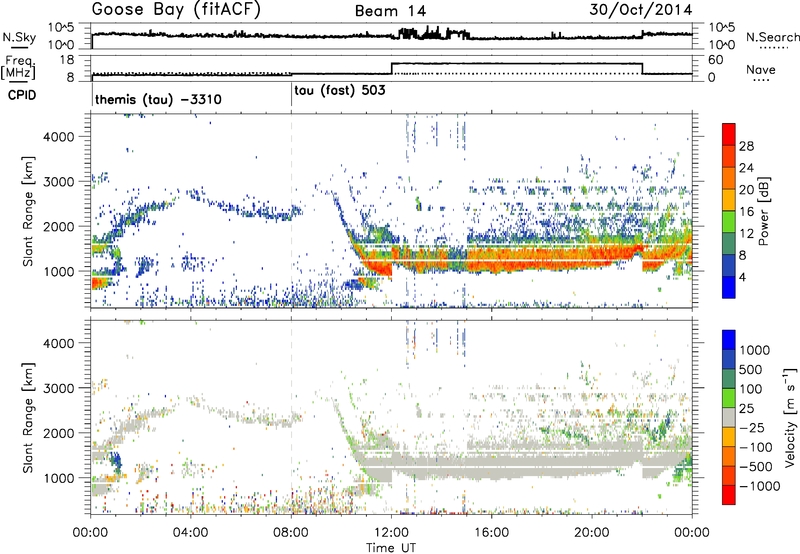Pick the orange 20–24 dB Power colorbar segment

(729, 178)
